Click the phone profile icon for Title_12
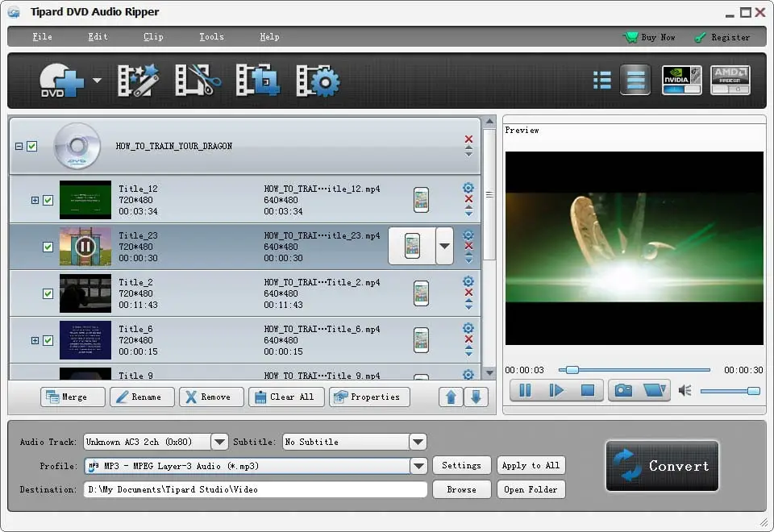This screenshot has width=774, height=532. point(421,200)
